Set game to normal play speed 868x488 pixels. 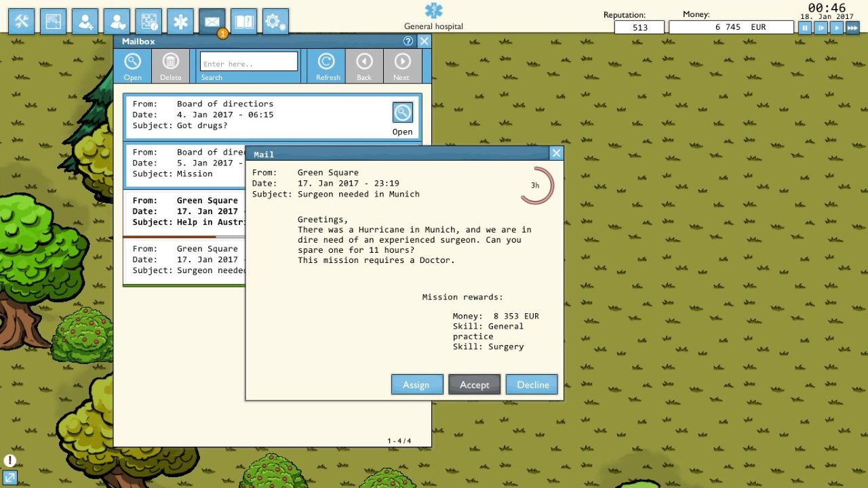[x=836, y=28]
